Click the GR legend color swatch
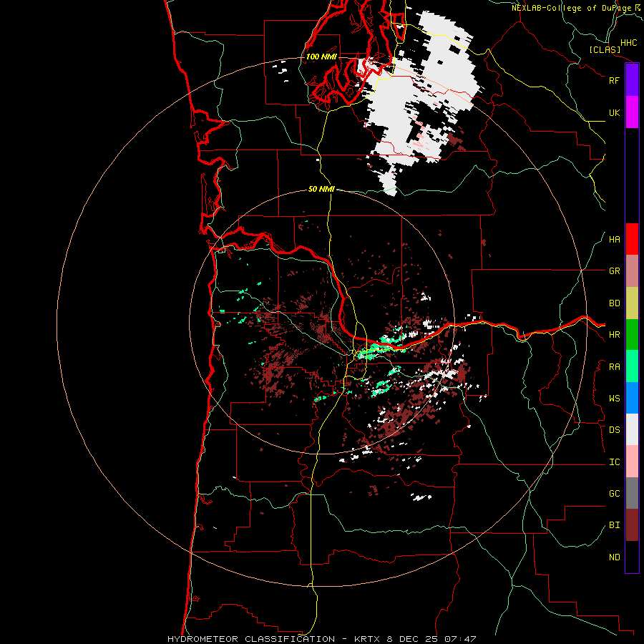 pos(632,270)
